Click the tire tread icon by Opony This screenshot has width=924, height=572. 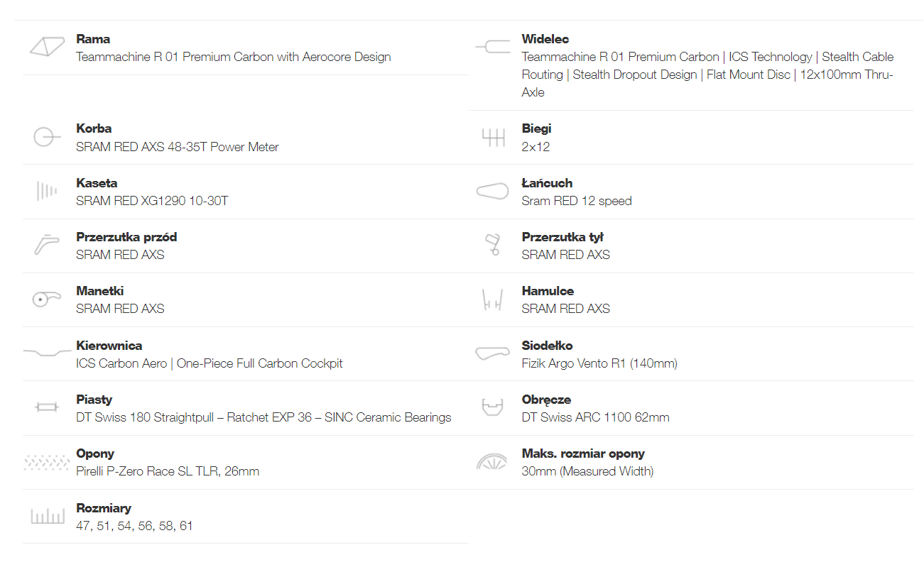(x=47, y=462)
